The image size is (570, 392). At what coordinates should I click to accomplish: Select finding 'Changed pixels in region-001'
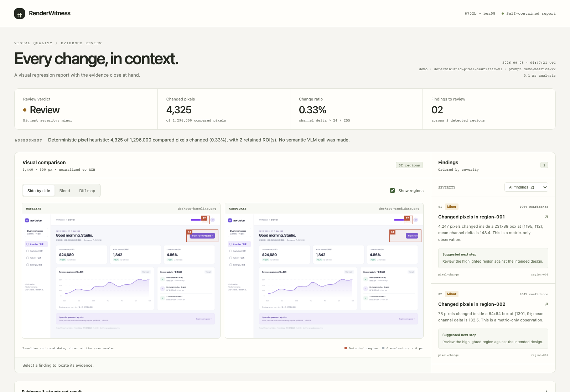[x=471, y=217]
